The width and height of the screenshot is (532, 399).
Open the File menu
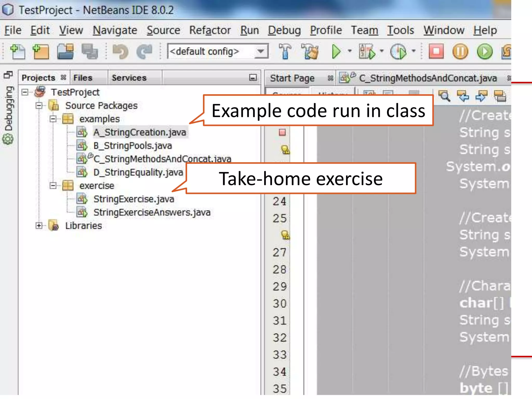(13, 30)
